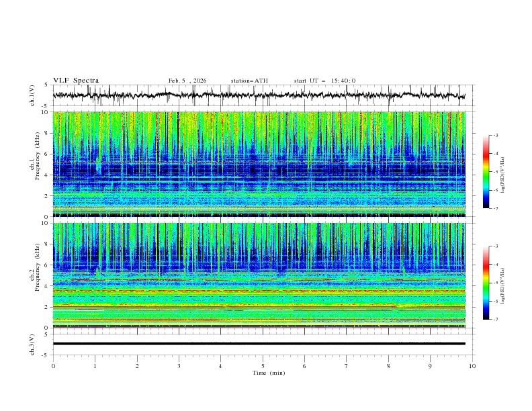
Task: Click inside the ch.1 spectrogram panel
Action: 259,164
